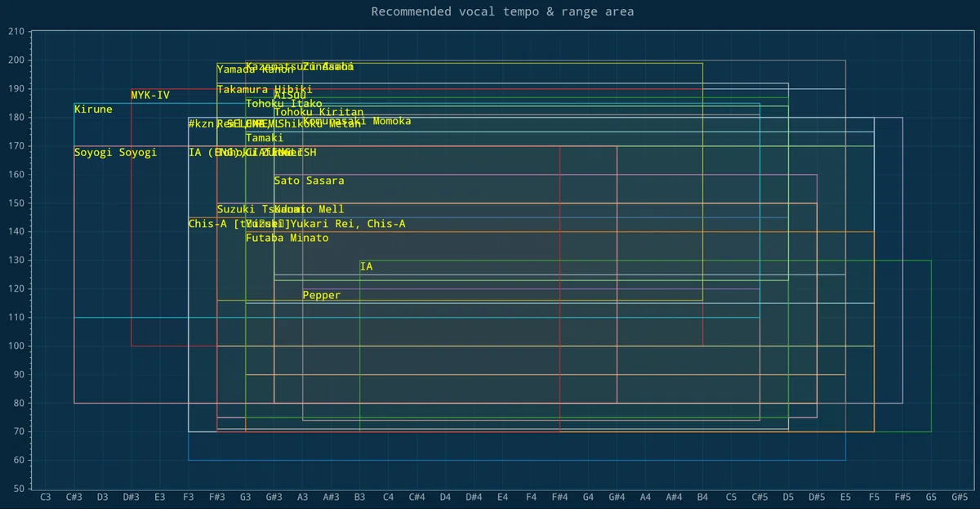Select the 'Komurasaki Momoka' label

[357, 121]
